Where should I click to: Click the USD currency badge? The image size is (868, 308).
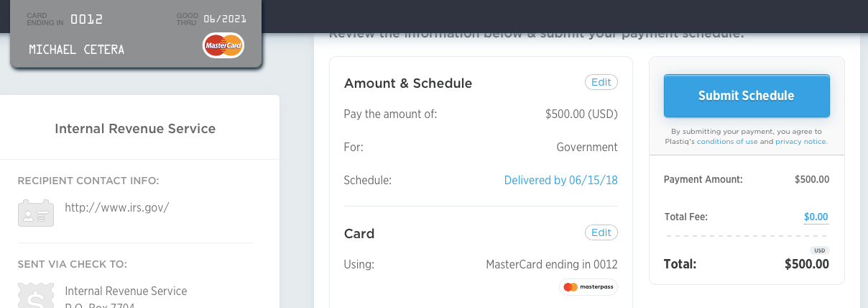coord(819,250)
